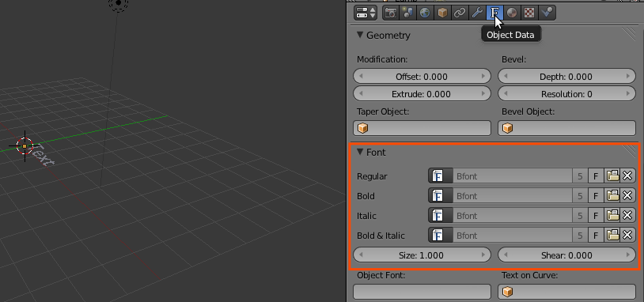
Task: Increase font Size with right arrow
Action: click(483, 255)
